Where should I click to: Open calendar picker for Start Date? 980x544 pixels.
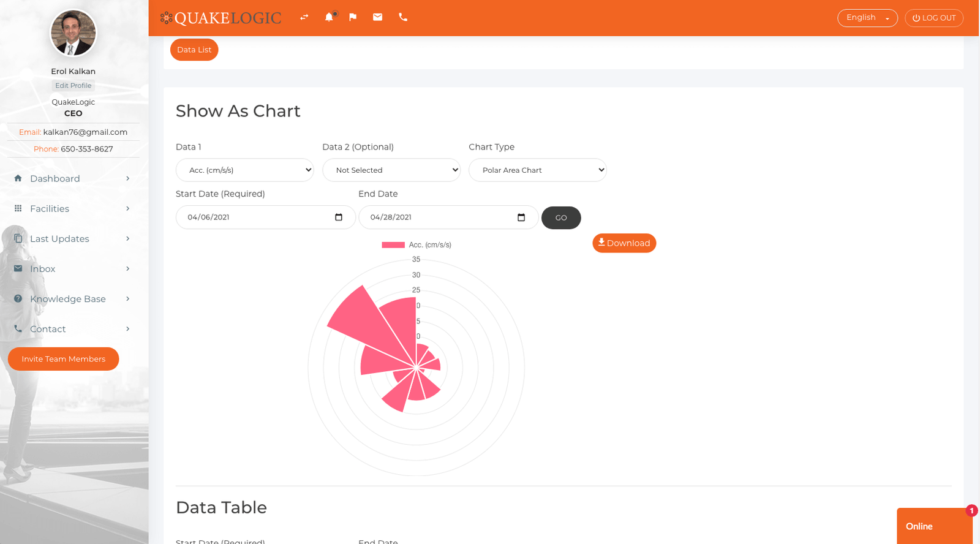pos(339,217)
